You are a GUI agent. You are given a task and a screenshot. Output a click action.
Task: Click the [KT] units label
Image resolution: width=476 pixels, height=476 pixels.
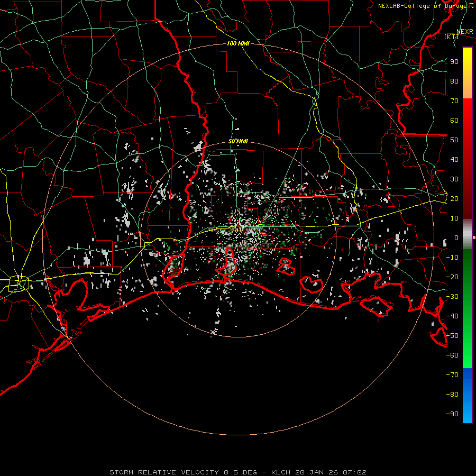452,36
